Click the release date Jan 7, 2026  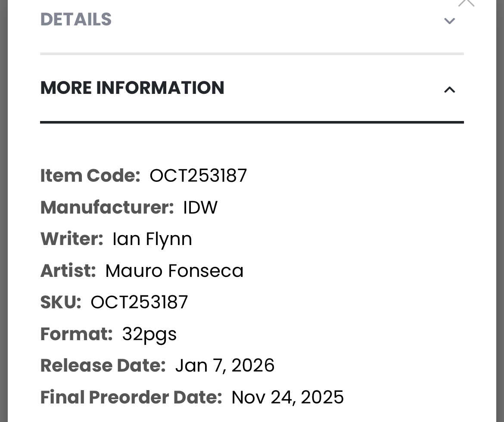[x=224, y=366]
